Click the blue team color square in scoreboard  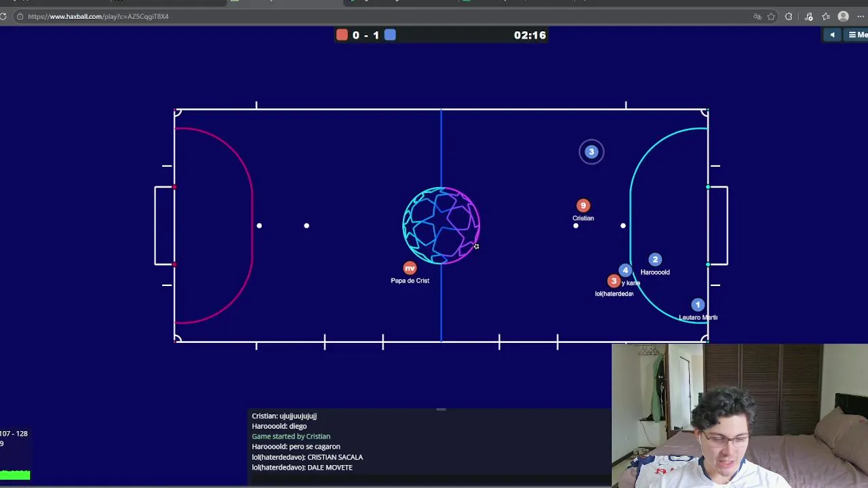[x=390, y=35]
